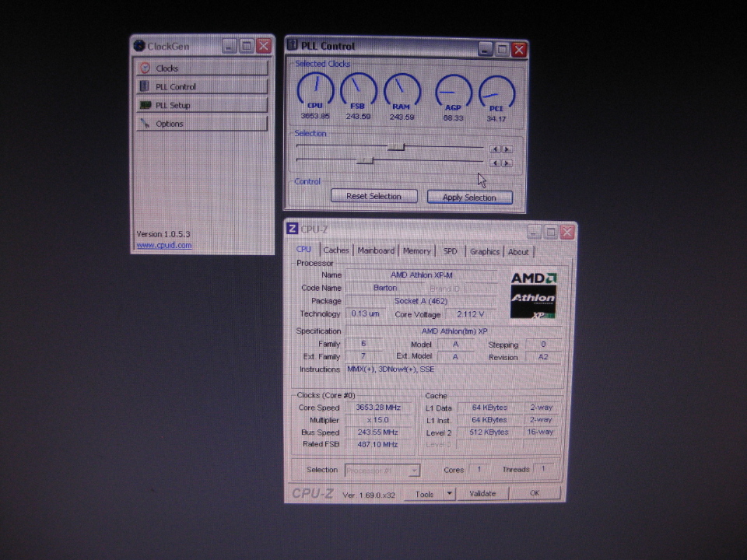Click upper slider's right arrow
This screenshot has height=560, width=747.
point(507,149)
